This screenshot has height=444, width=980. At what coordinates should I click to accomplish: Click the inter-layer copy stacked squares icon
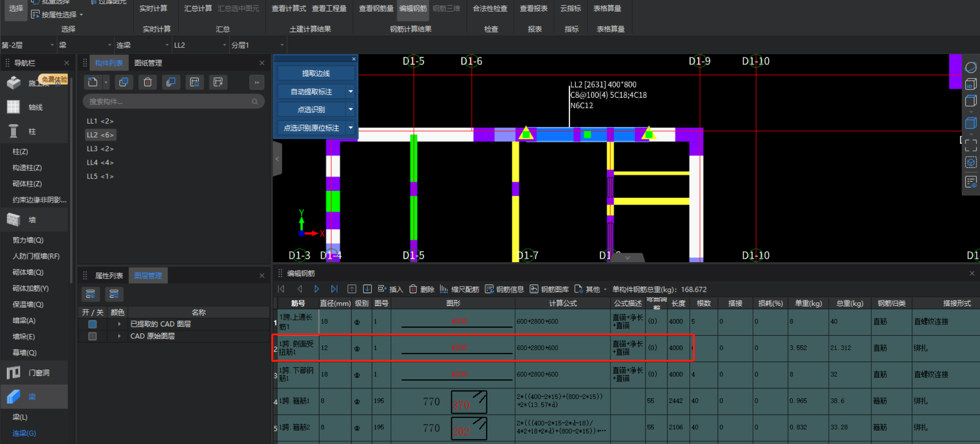[x=171, y=82]
